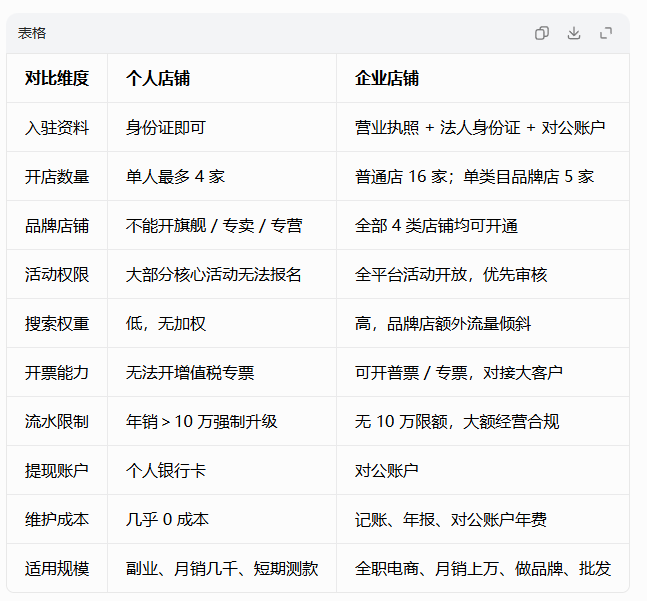The image size is (647, 601).
Task: Select the '身份证即可' cell
Action: (x=166, y=127)
